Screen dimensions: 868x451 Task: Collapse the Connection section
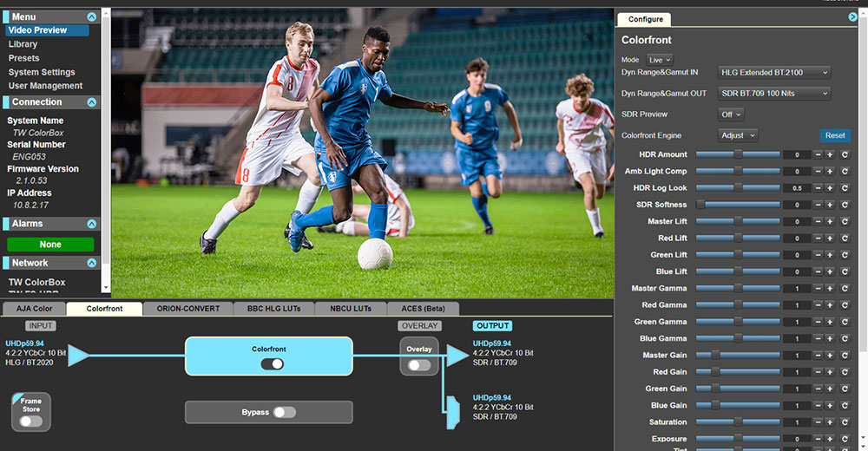point(92,102)
